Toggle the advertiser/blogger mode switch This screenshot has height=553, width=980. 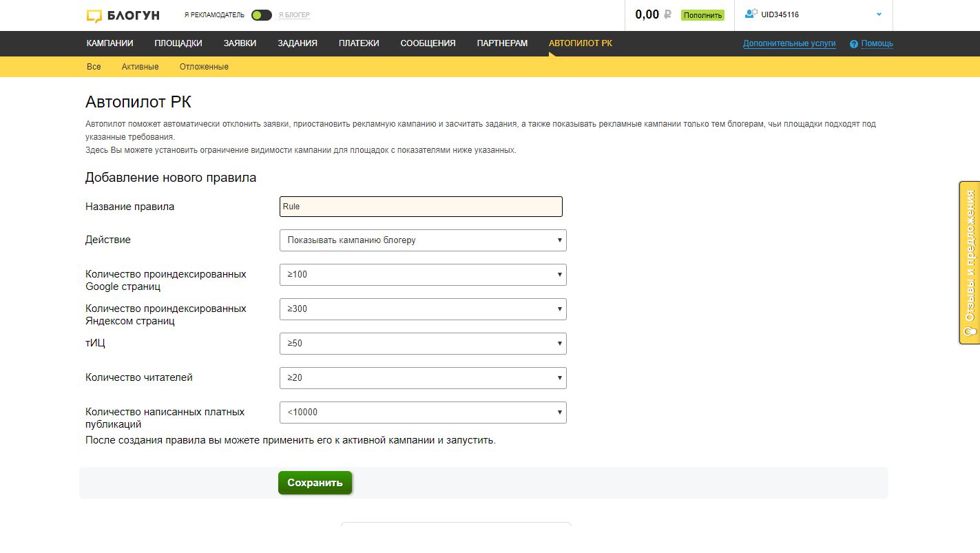click(261, 15)
